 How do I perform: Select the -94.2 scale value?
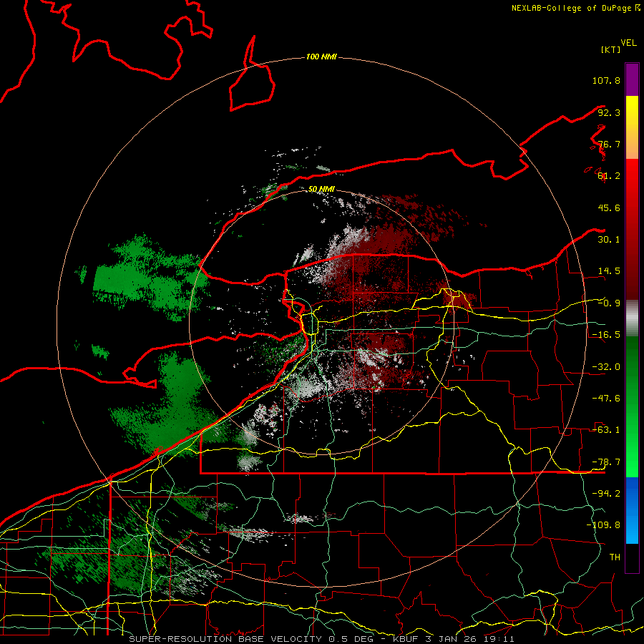tap(606, 494)
